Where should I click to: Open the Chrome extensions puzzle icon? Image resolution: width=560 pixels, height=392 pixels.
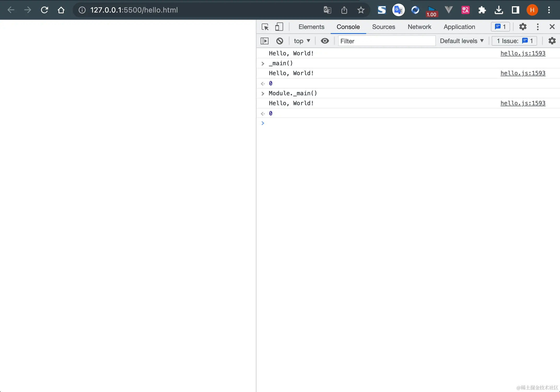[x=482, y=10]
